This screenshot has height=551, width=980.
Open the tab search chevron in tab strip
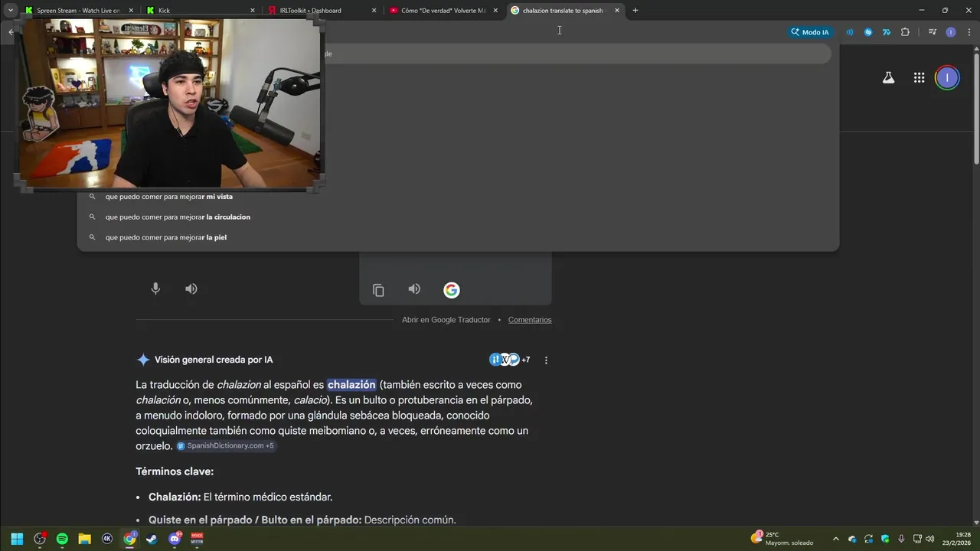(x=11, y=11)
